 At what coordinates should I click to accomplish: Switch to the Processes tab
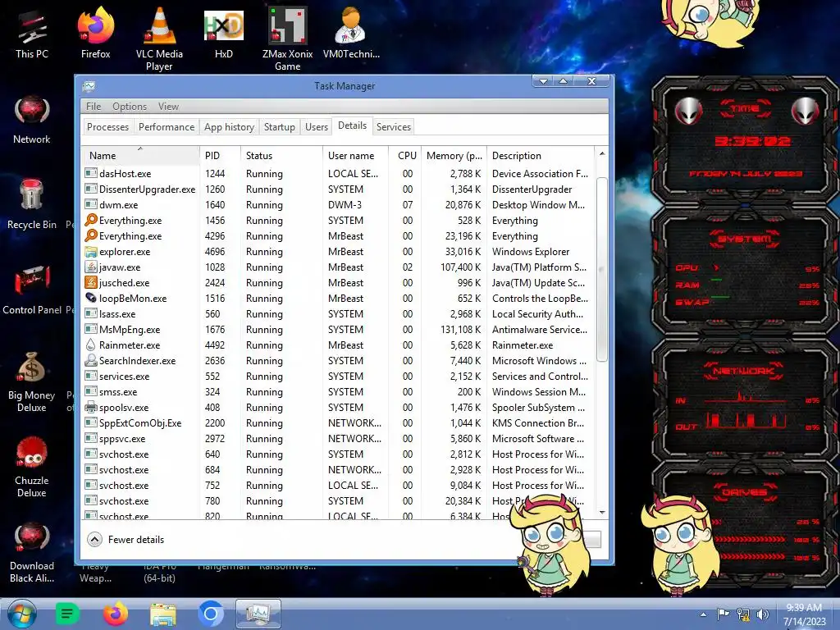pyautogui.click(x=107, y=127)
